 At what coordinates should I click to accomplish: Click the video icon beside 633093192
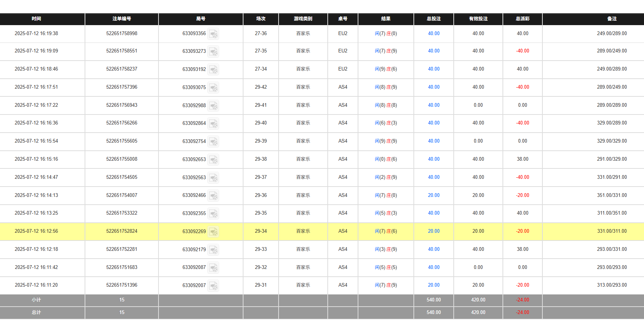(x=213, y=69)
